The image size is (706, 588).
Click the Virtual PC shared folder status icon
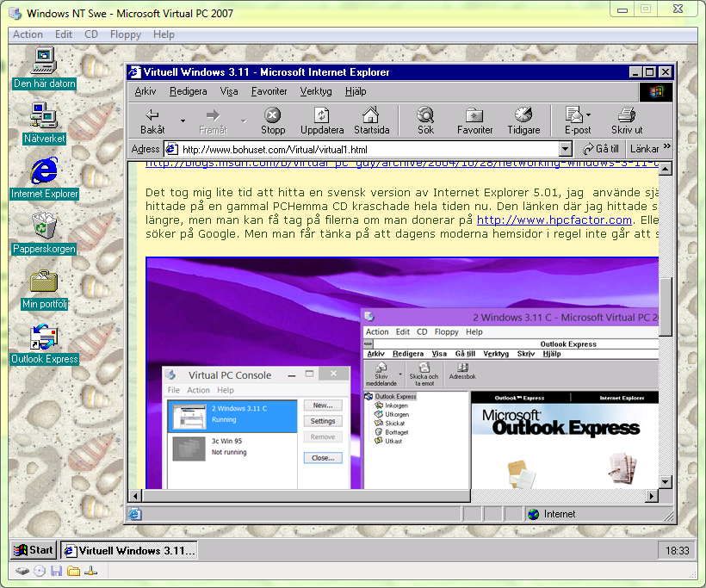click(73, 572)
